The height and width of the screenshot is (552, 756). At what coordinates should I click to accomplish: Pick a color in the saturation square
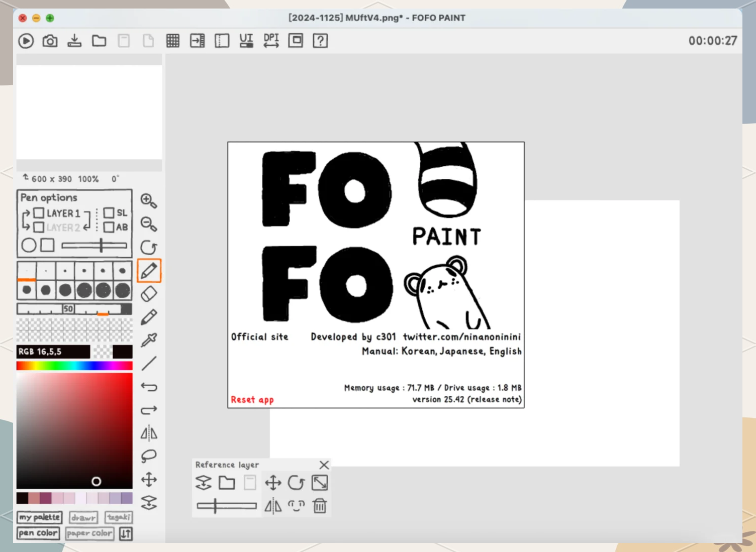pos(74,430)
